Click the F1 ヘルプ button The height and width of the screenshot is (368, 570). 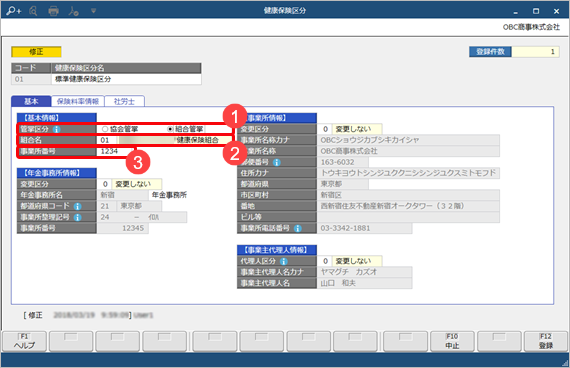[24, 341]
